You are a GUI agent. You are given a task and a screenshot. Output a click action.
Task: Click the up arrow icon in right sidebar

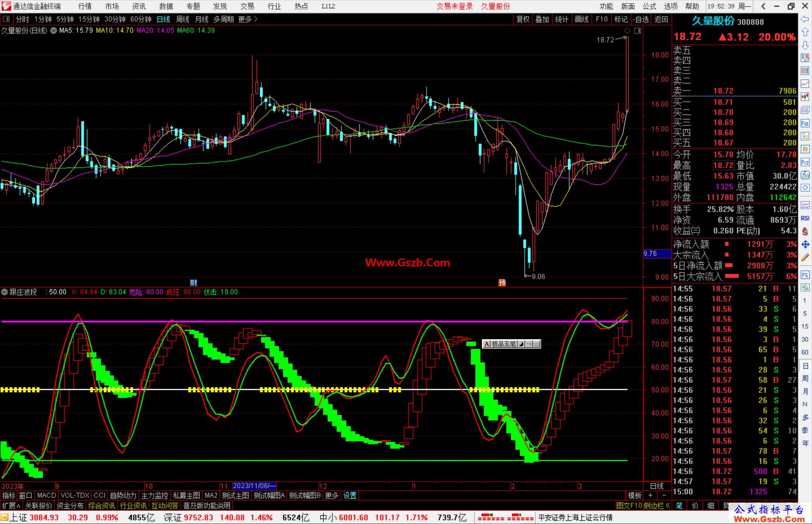click(805, 32)
